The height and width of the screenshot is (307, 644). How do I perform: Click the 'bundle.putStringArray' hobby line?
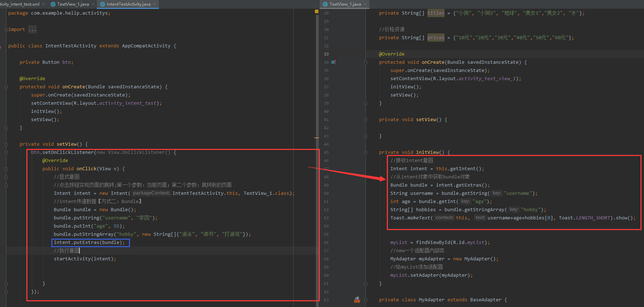(152, 234)
